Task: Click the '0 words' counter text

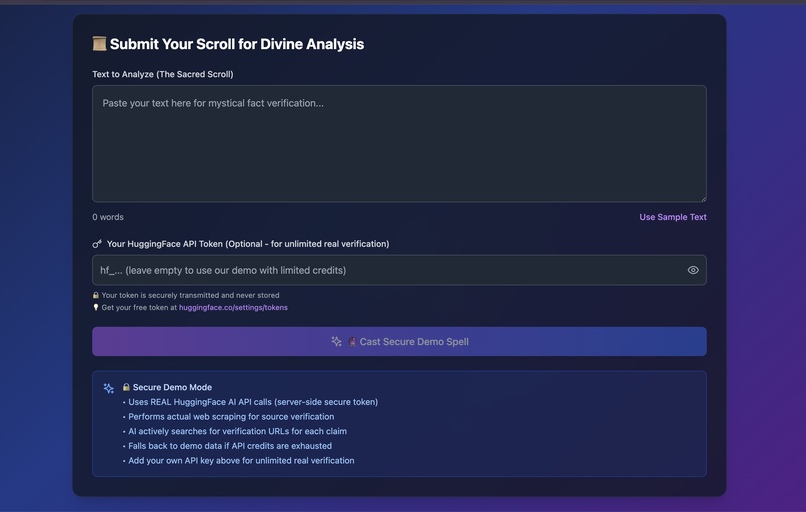Action: (x=108, y=217)
